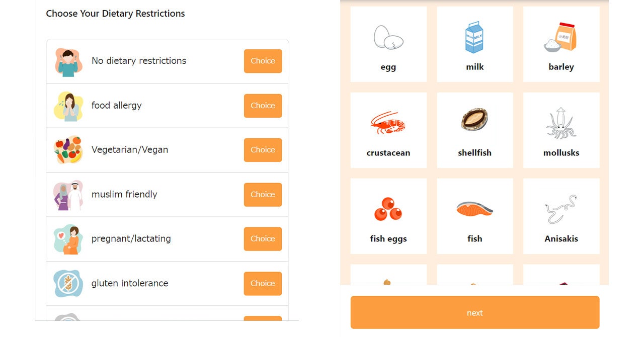Image resolution: width=644 pixels, height=337 pixels.
Task: Select the egg allergen tile
Action: (388, 45)
